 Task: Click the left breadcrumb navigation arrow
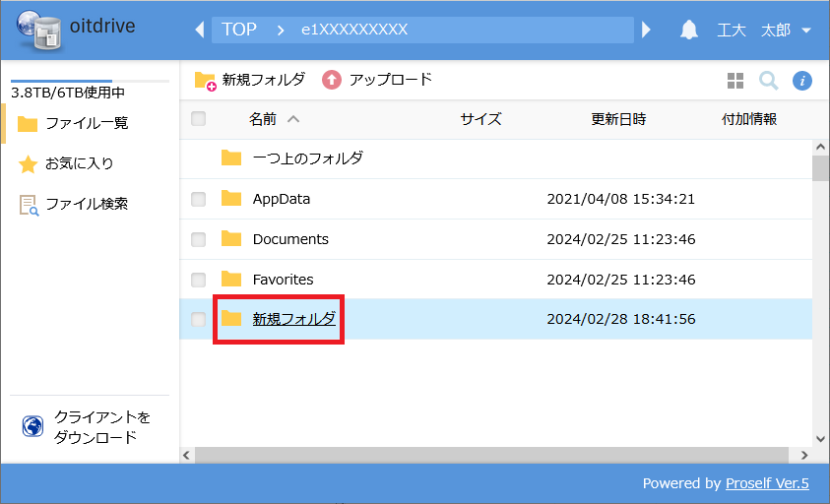(200, 30)
